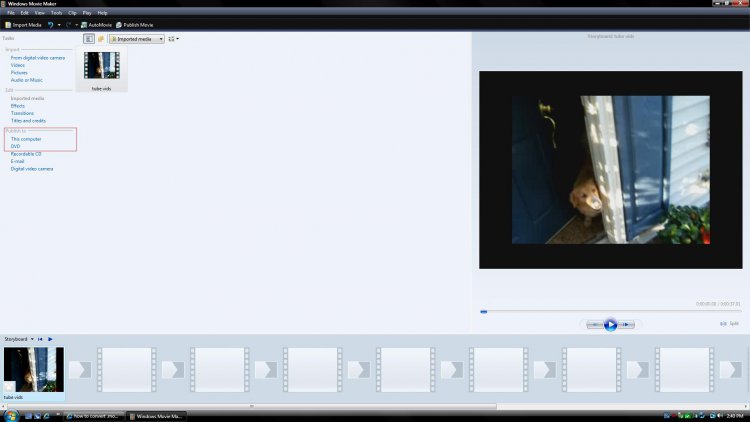Publish to E-mail
This screenshot has height=422, width=750.
(17, 161)
